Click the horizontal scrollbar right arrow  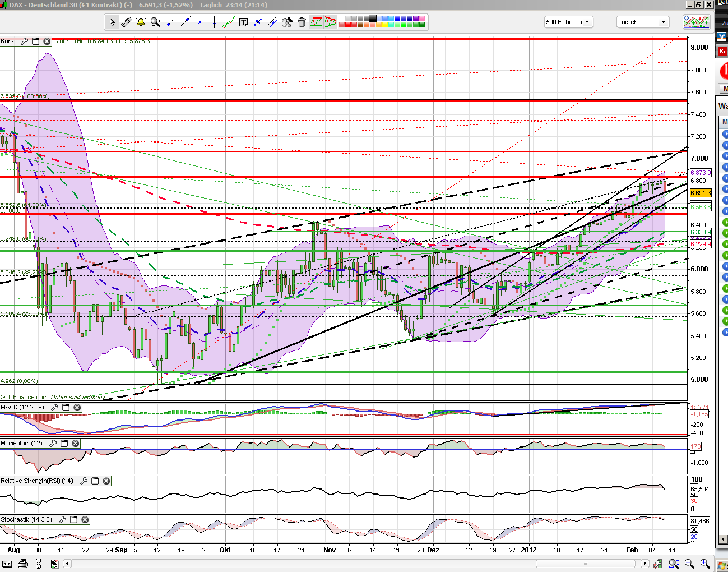pos(645,564)
